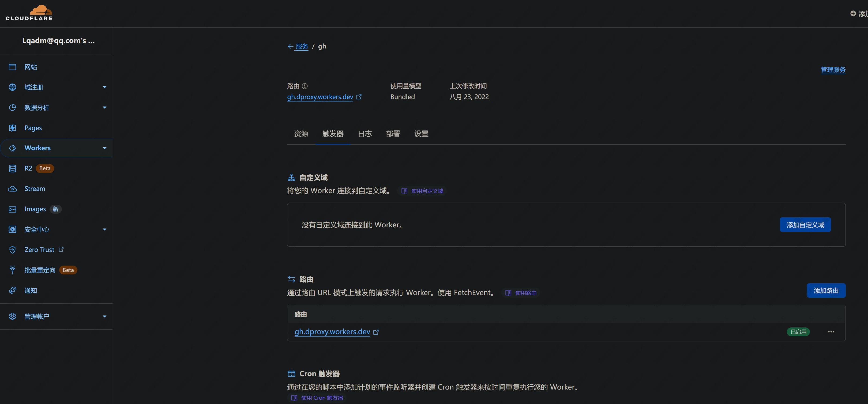Click the 数据分析 pie chart icon
This screenshot has width=868, height=404.
coord(13,107)
